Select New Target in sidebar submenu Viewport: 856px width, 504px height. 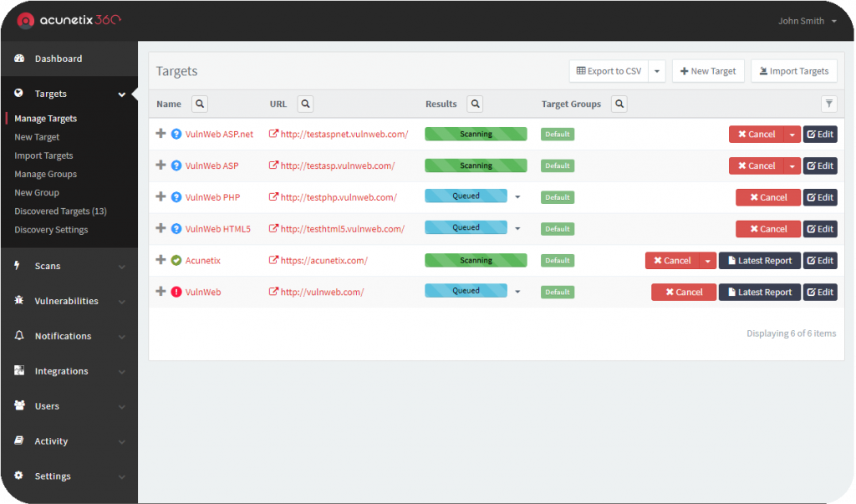pos(37,137)
